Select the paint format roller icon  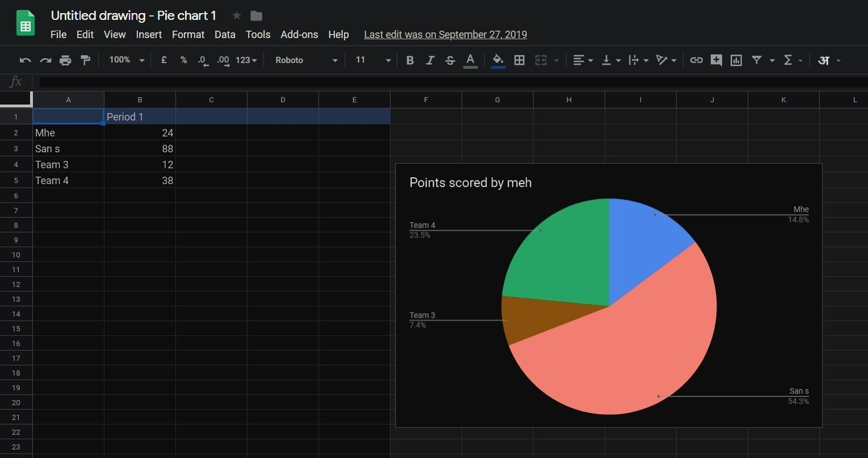click(85, 61)
